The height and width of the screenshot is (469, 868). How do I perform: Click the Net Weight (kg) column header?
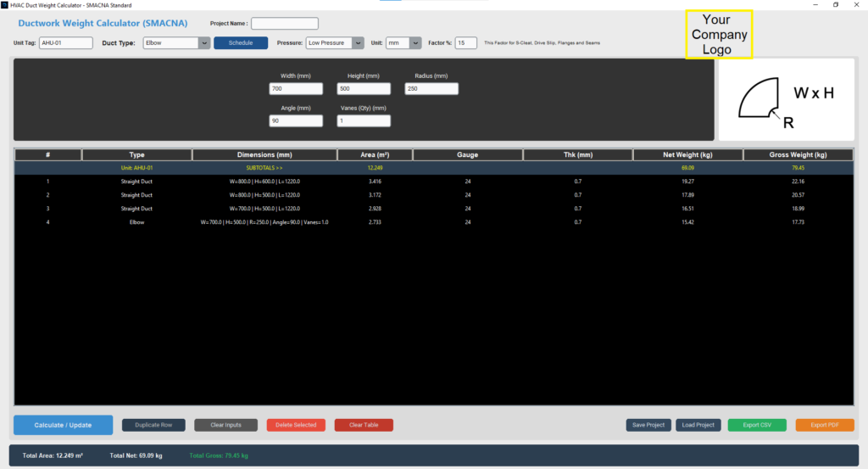(687, 154)
